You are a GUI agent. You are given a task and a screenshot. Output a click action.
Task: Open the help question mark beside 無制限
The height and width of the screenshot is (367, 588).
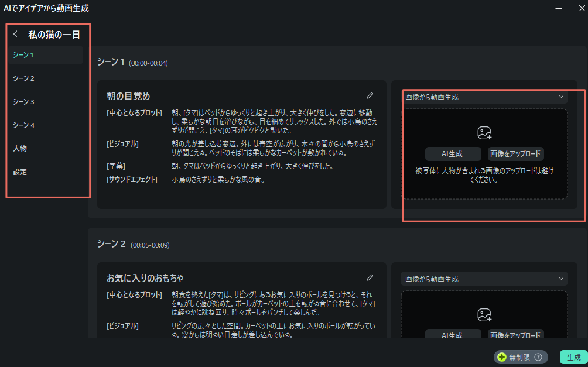538,357
